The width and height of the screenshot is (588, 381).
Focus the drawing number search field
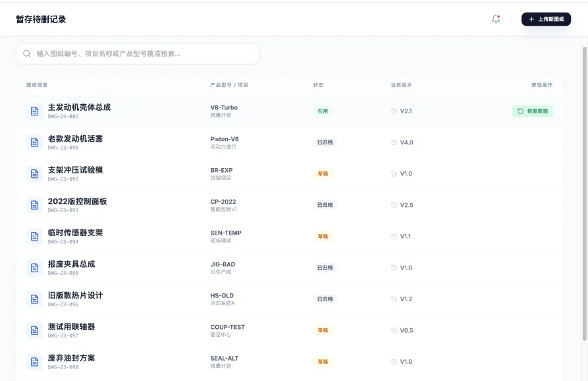(138, 53)
